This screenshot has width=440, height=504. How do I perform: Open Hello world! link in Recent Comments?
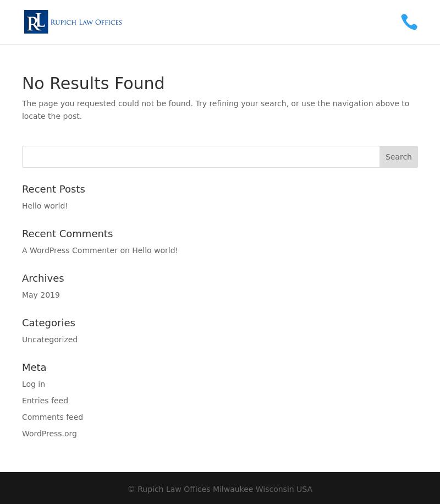155,250
